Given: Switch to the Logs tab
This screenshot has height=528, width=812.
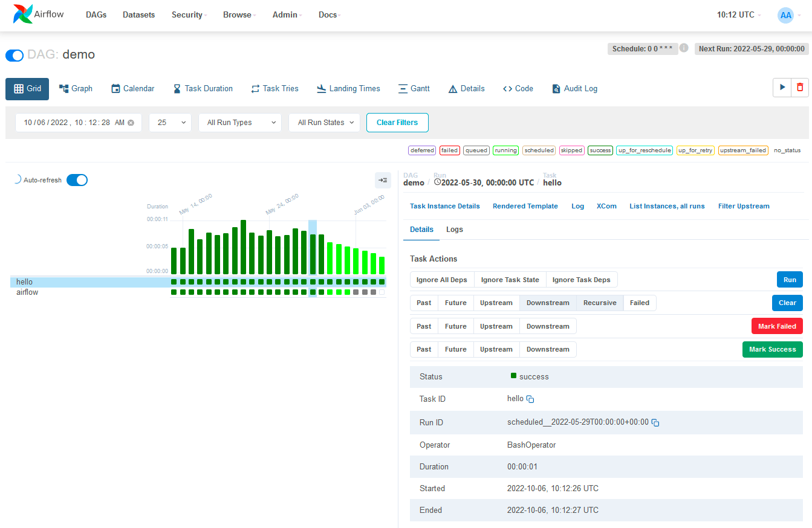Looking at the screenshot, I should click(x=454, y=230).
